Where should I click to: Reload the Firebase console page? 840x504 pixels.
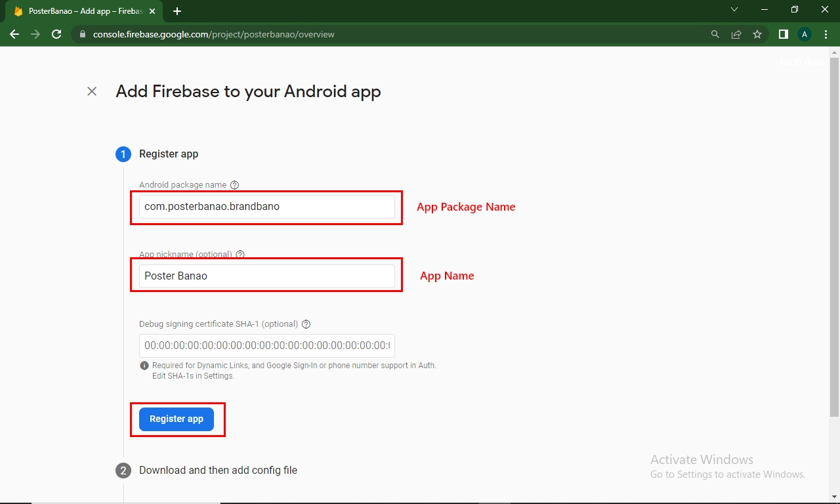pos(56,34)
